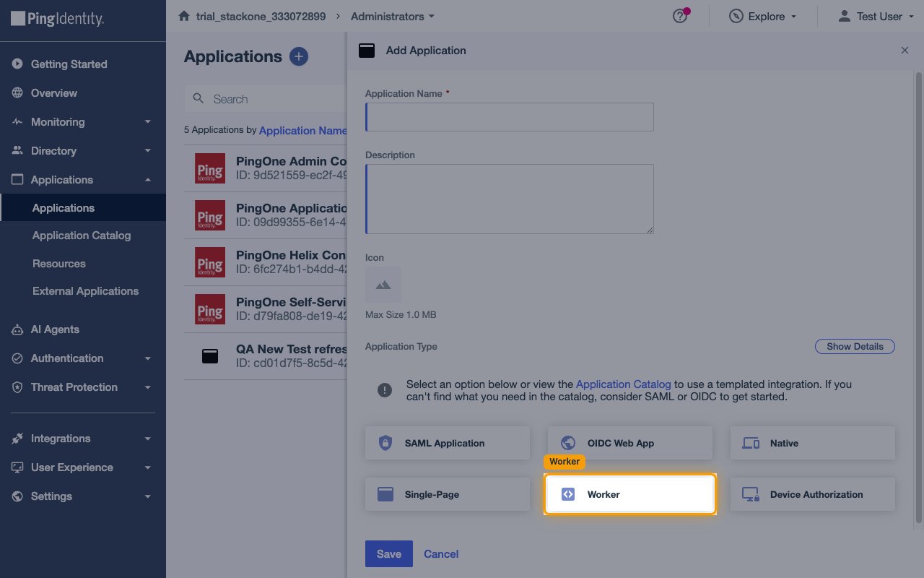Click the Applications window icon in sidebar
Screen dimensions: 924x578
click(17, 180)
